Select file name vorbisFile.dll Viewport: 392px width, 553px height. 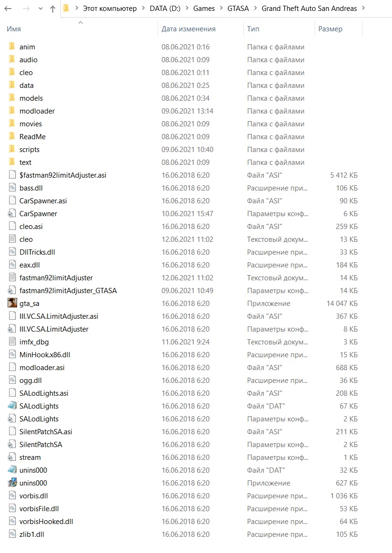tap(39, 508)
